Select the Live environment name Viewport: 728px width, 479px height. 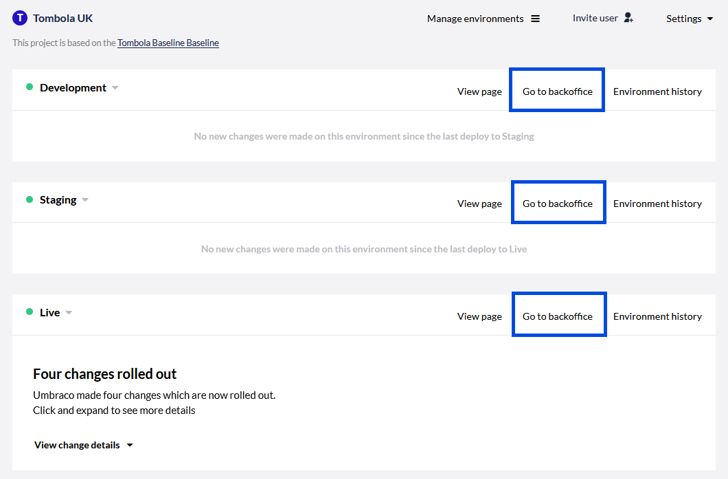(x=50, y=312)
